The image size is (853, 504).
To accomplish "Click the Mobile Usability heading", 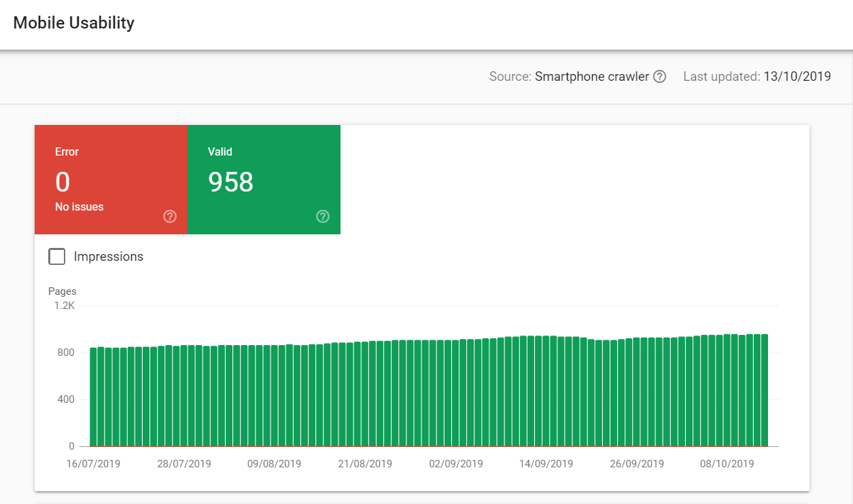I will click(74, 23).
